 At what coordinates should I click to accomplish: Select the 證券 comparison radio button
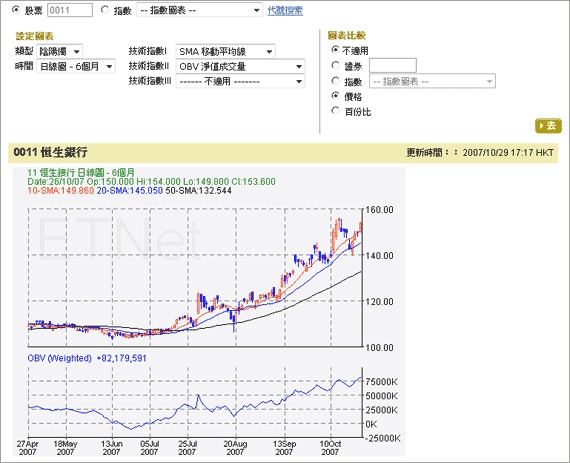click(x=336, y=65)
